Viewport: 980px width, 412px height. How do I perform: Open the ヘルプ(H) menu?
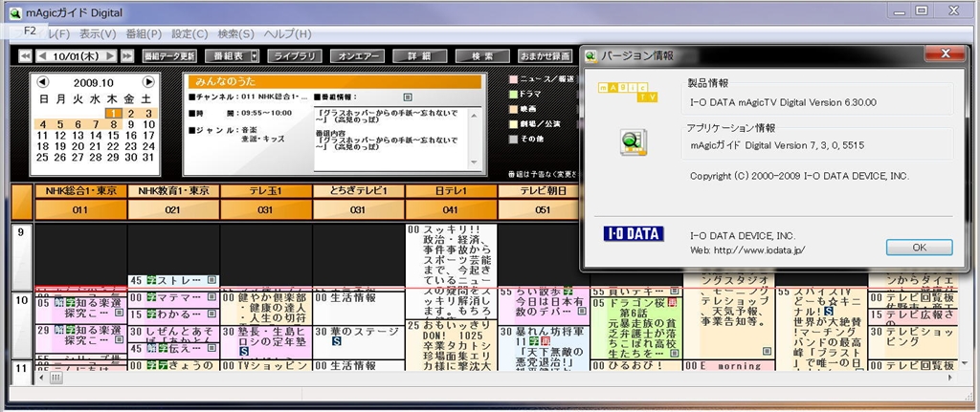click(287, 33)
